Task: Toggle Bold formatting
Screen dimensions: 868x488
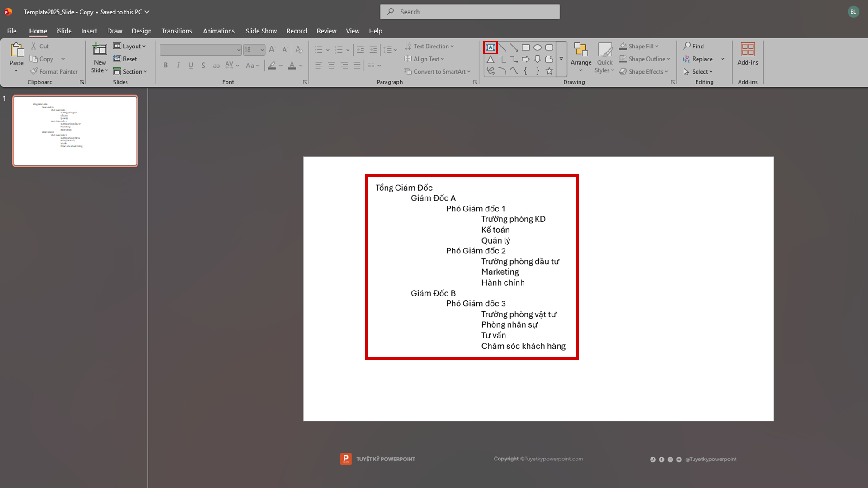Action: [166, 66]
